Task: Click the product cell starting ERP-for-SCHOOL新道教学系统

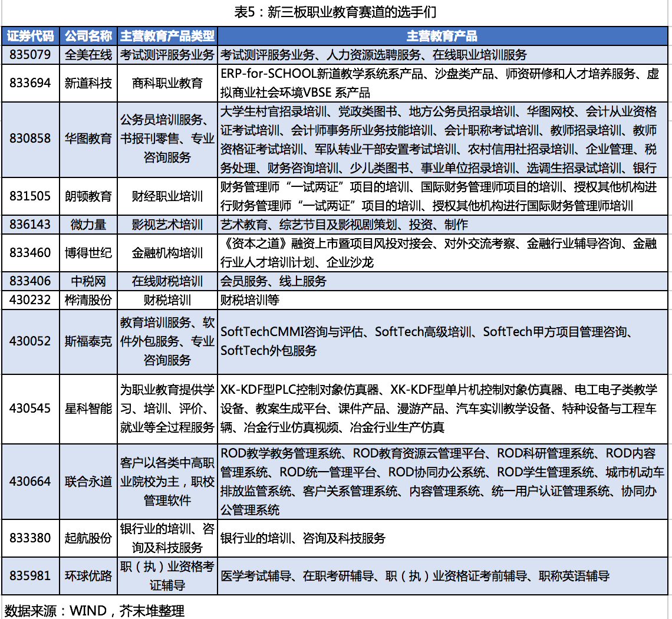Action: (443, 83)
